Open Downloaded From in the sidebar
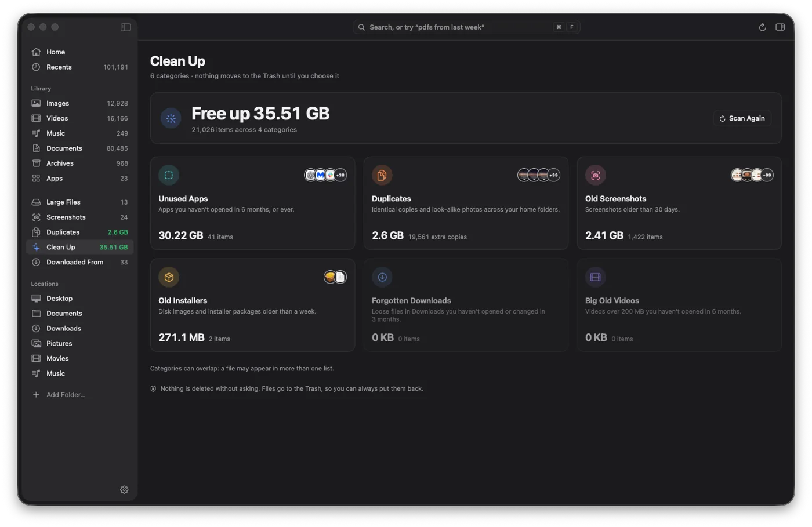Screen dimensions: 812x527 pos(79,263)
